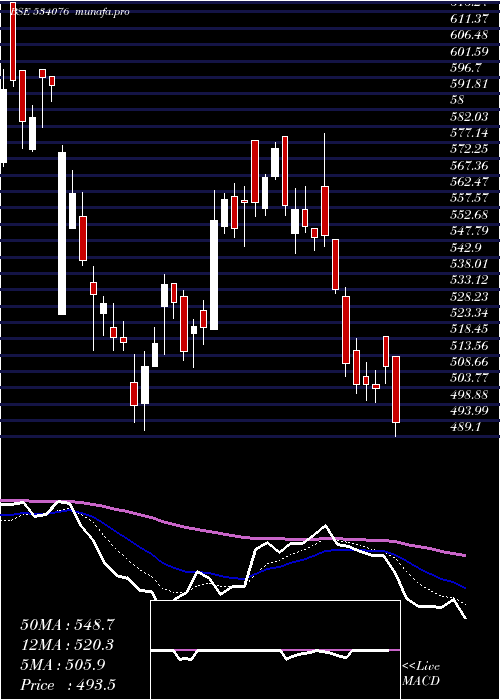500x700 pixels.
Task: Click the 567.36 price level
Action: 469,166
